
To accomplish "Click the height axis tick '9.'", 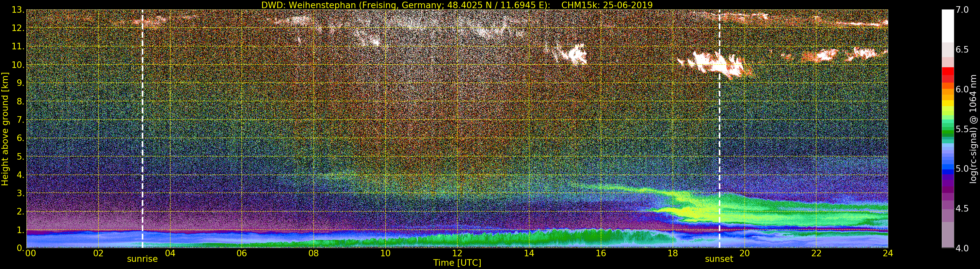I will pyautogui.click(x=20, y=83).
